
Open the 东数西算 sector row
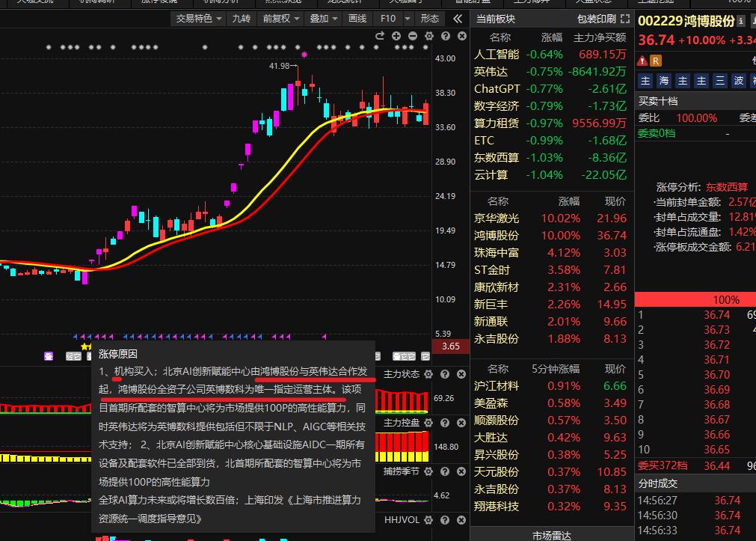click(550, 158)
